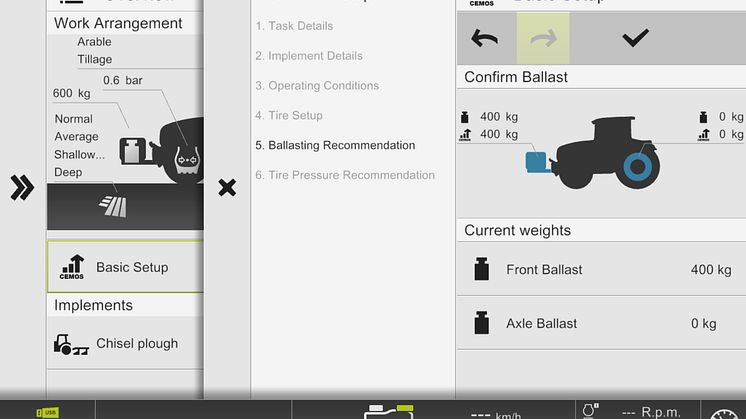Go to step 6 Tire Pressure Recommendation
Screen dimensions: 746x419
(345, 175)
